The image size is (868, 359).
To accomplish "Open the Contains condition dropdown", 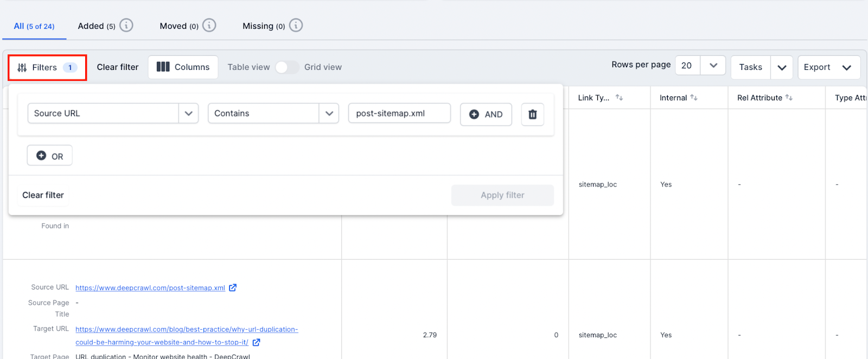I will [x=329, y=113].
